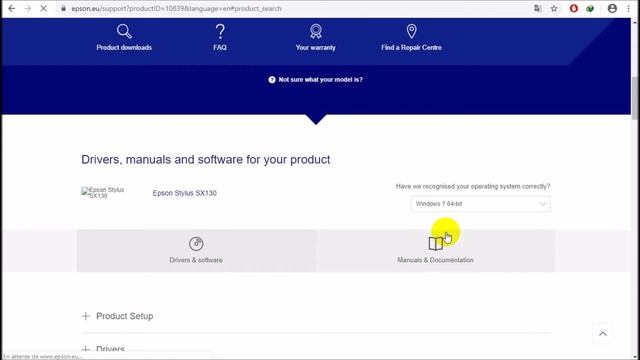Open Find a Repair Centre link

click(x=411, y=47)
